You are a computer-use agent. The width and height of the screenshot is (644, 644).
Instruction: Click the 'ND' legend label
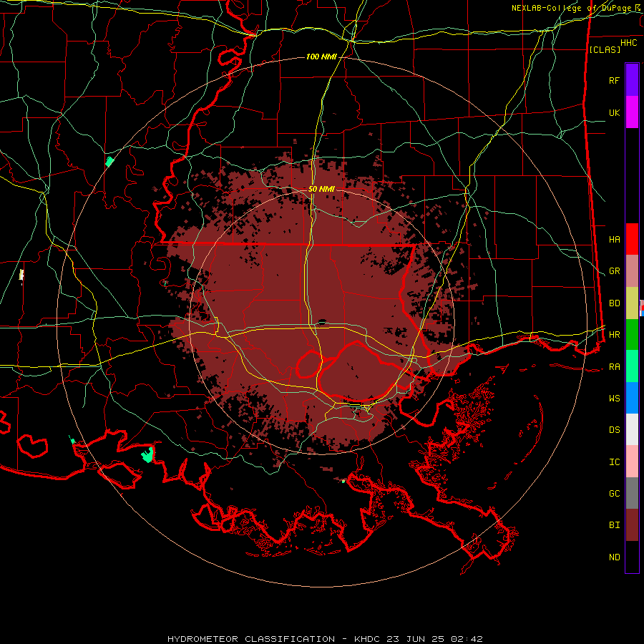point(614,557)
